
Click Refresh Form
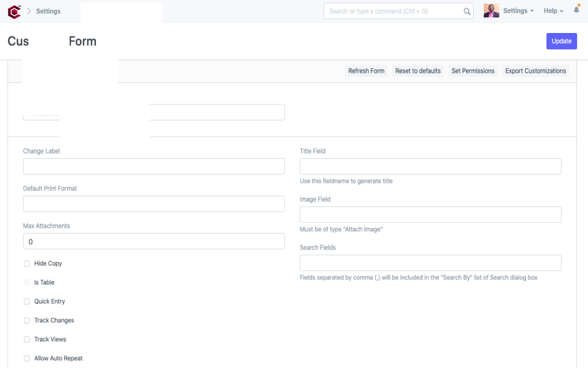[x=366, y=71]
